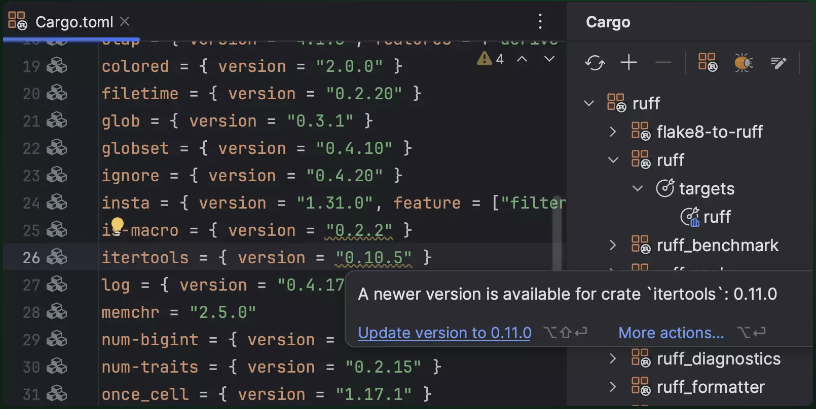Viewport: 816px width, 409px height.
Task: Click the bug-shaped icon in the Cargo toolbar
Action: tap(743, 63)
